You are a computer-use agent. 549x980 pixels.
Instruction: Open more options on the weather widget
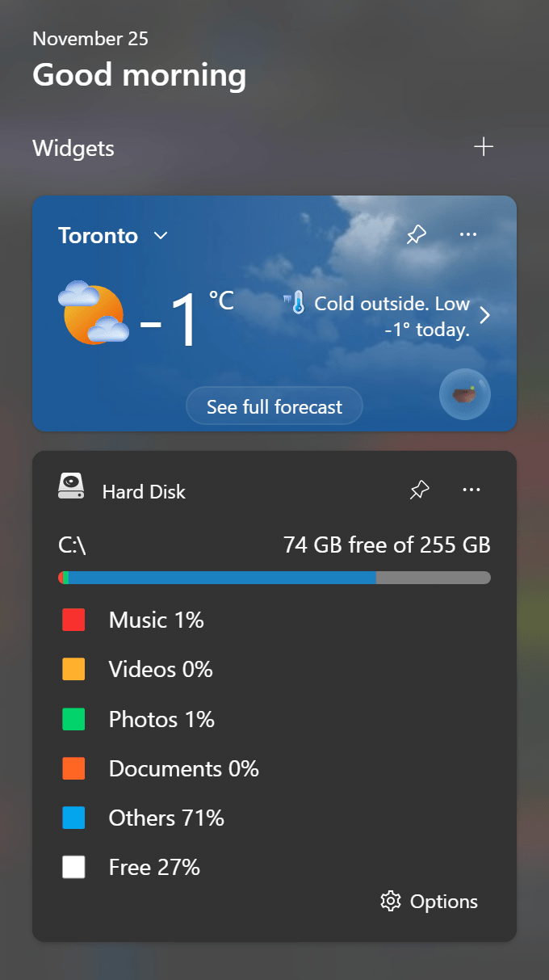pyautogui.click(x=468, y=234)
